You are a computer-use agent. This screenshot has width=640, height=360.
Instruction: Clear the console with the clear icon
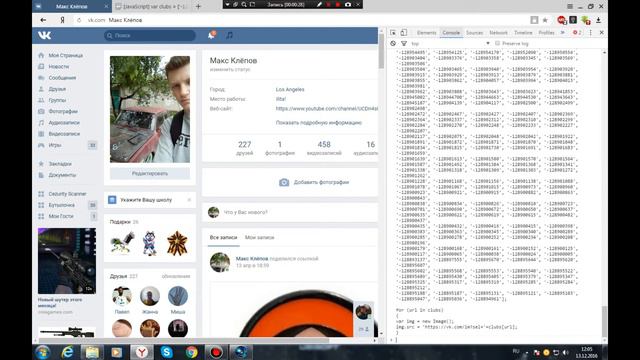point(393,43)
